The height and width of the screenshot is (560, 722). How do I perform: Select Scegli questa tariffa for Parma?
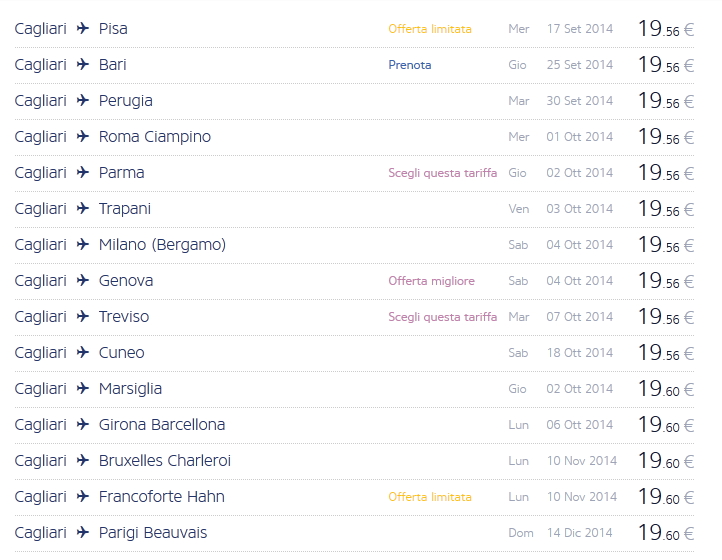(442, 173)
